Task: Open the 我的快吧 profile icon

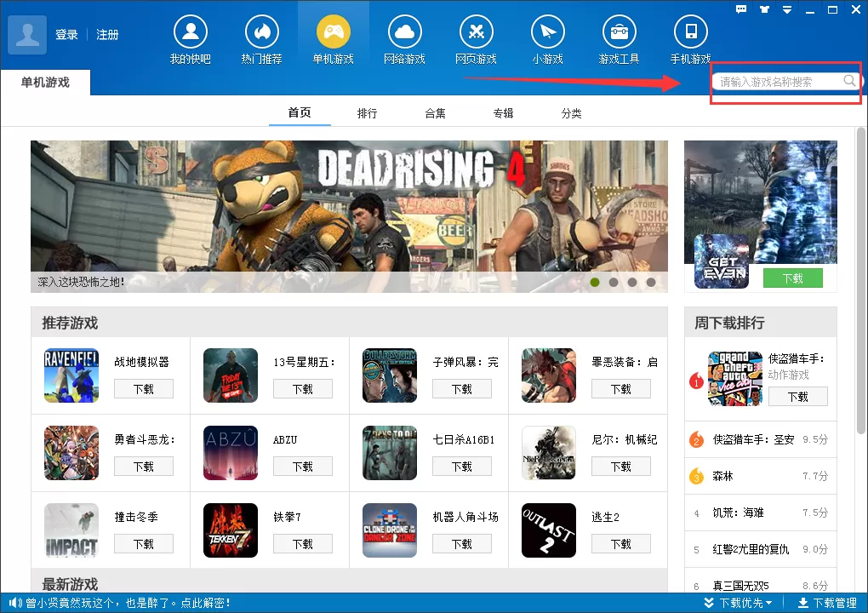Action: click(191, 32)
